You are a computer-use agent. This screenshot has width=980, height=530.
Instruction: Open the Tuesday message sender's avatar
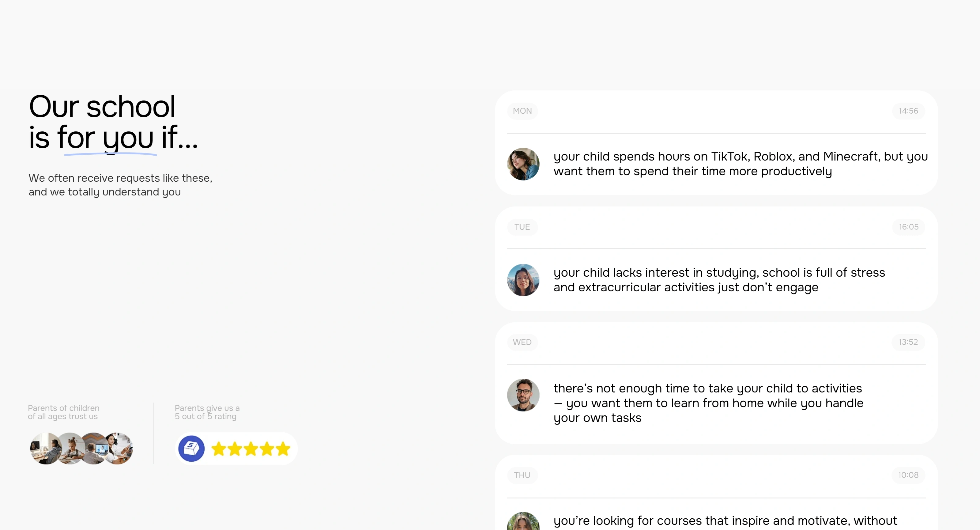[523, 280]
